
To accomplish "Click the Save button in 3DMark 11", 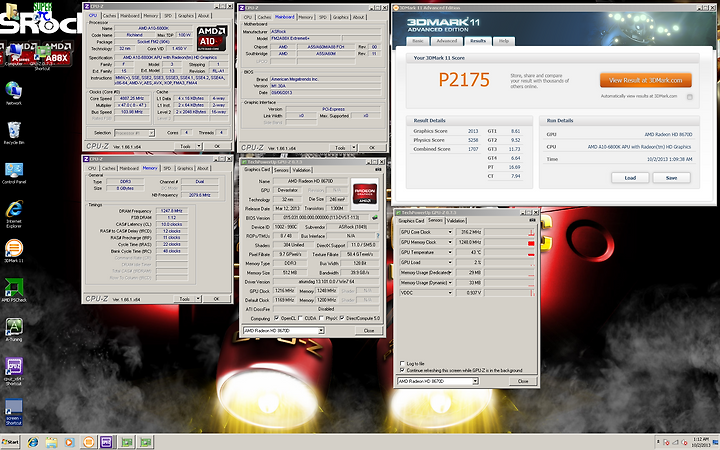I will click(x=671, y=178).
